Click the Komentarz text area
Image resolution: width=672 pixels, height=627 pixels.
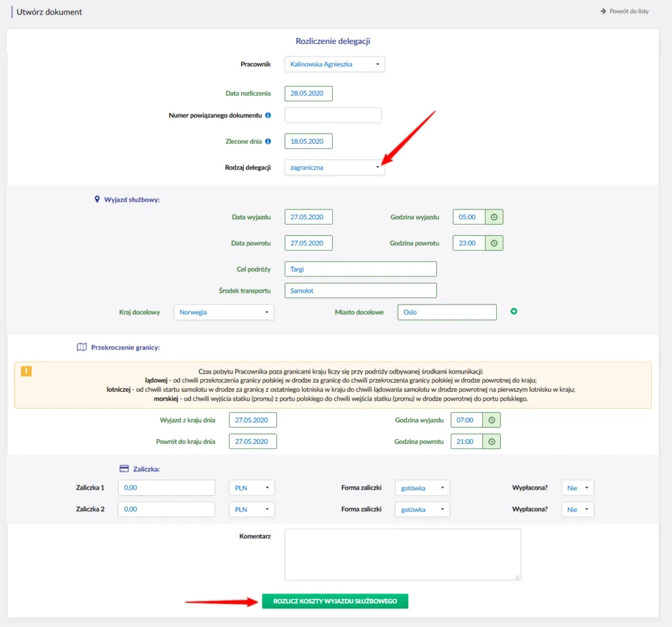point(402,554)
